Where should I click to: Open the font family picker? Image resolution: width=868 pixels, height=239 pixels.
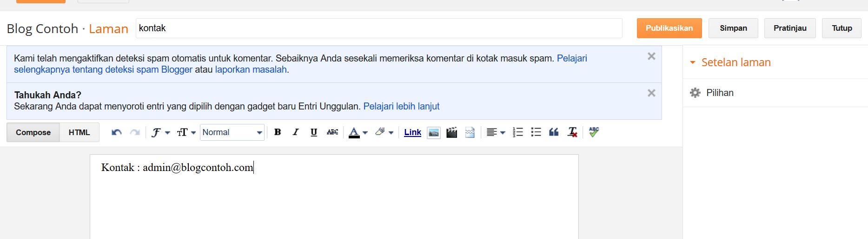point(160,132)
